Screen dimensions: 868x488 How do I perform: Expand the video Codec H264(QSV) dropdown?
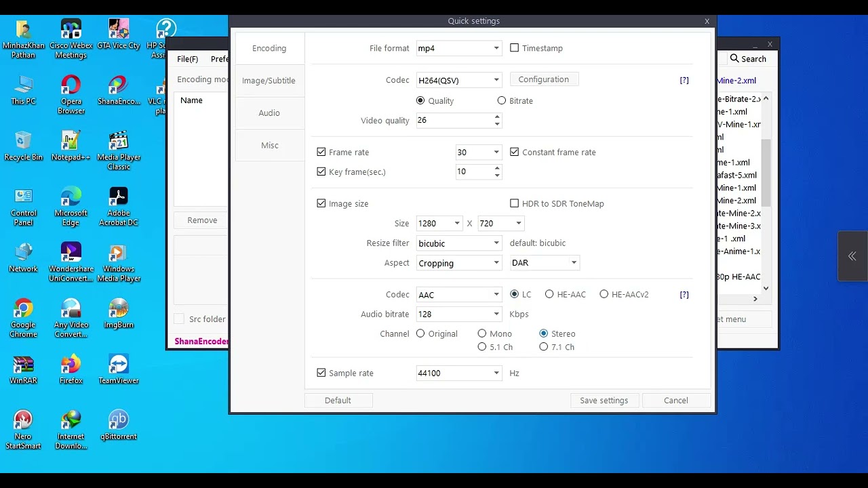click(x=458, y=80)
